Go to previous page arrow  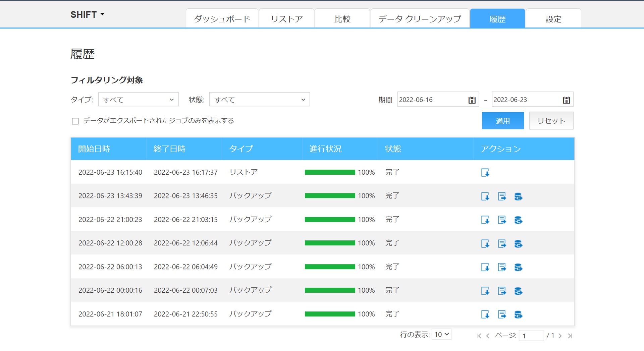[x=488, y=336]
